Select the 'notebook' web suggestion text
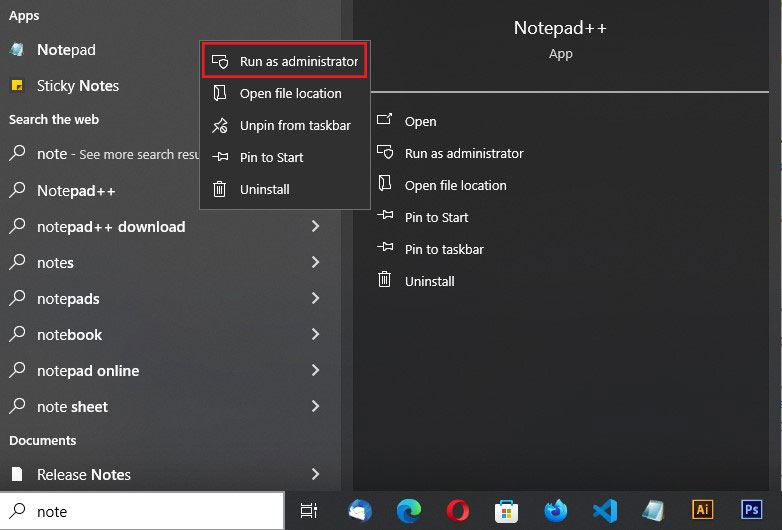 coord(69,335)
